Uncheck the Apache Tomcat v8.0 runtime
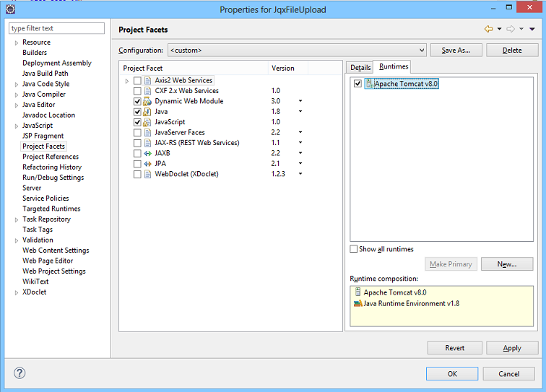The image size is (546, 392). [x=357, y=84]
